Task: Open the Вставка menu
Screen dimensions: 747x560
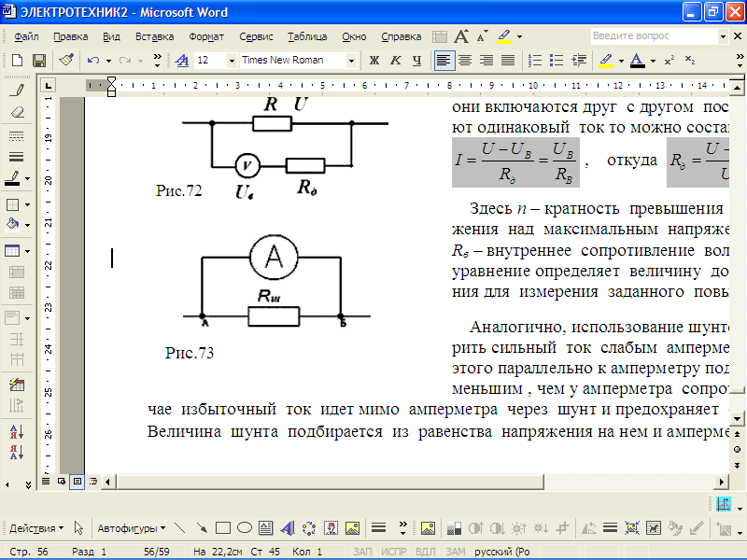Action: pyautogui.click(x=154, y=36)
